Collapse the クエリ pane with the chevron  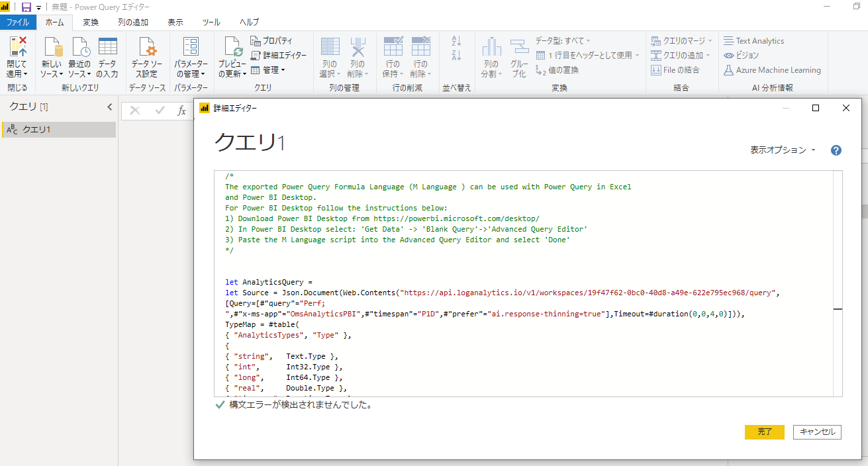coord(110,106)
